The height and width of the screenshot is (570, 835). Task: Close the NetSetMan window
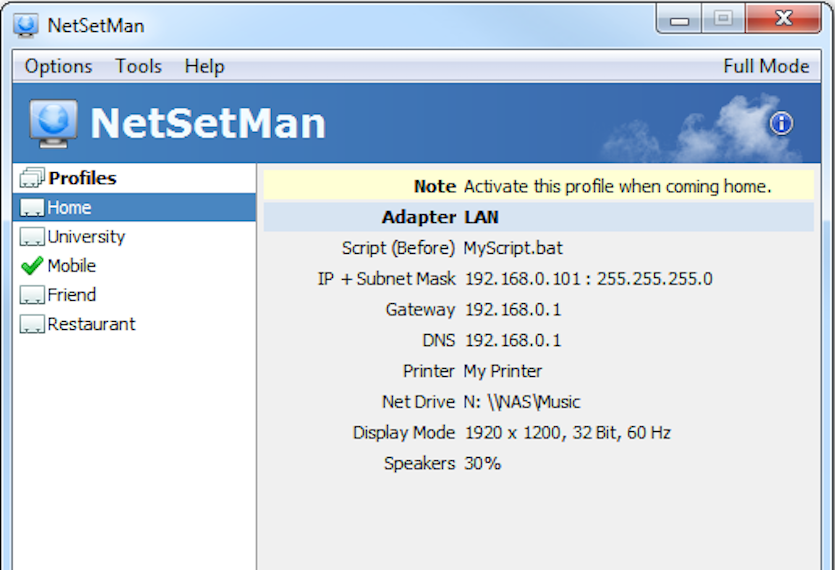click(783, 18)
